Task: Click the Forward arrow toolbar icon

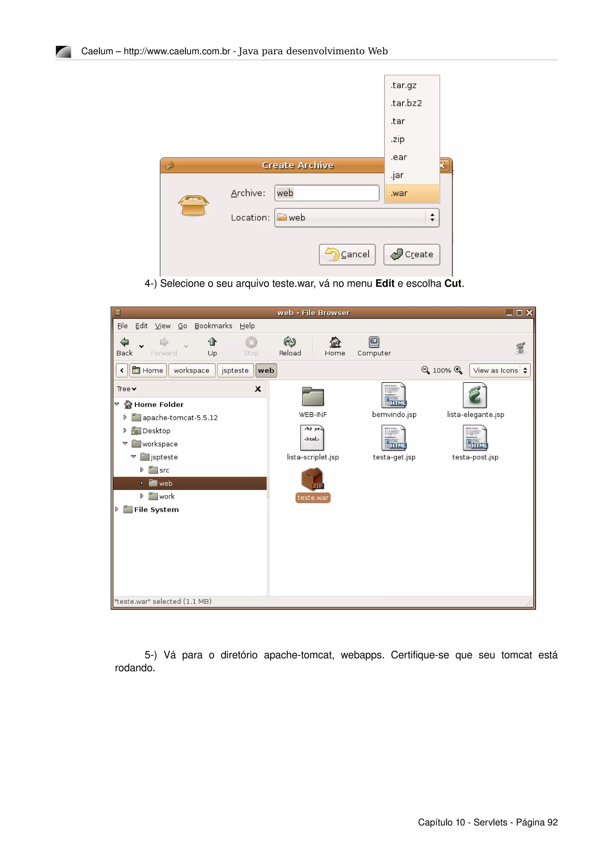Action: coord(164,343)
